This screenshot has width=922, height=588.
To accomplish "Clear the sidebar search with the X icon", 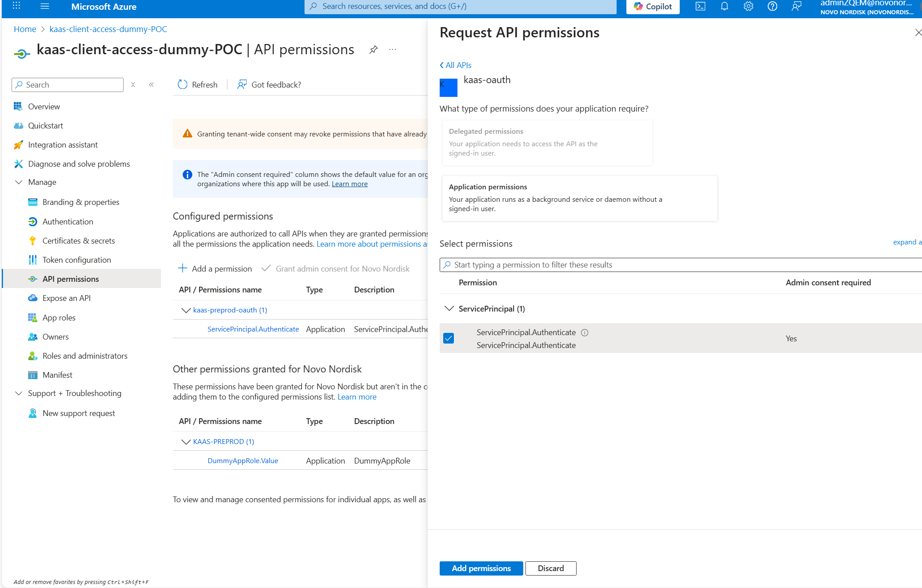I will tap(133, 84).
